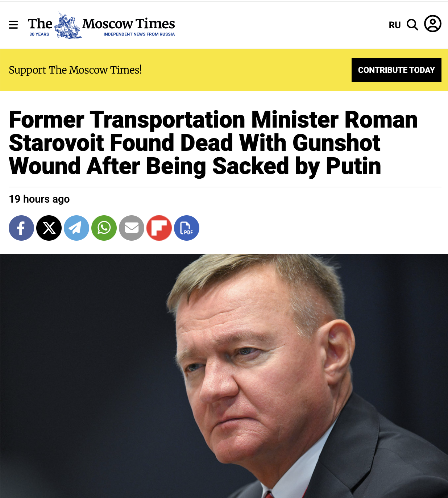Share the article on X

[49, 228]
